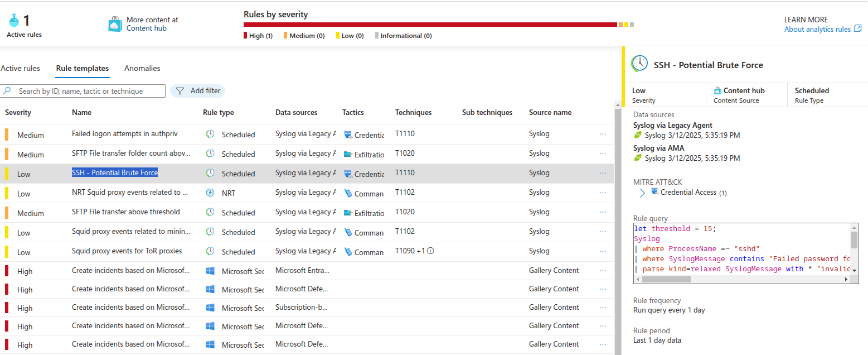The height and width of the screenshot is (355, 868).
Task: Click the T1110 technique in SSH Brute Force row
Action: click(405, 172)
